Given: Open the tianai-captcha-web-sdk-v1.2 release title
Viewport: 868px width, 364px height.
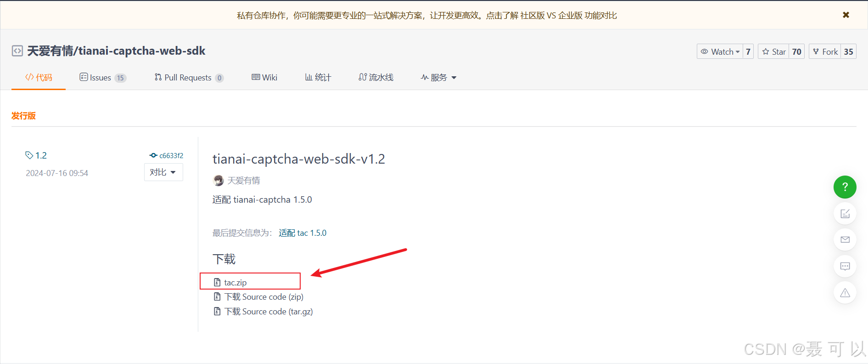Looking at the screenshot, I should (x=299, y=159).
